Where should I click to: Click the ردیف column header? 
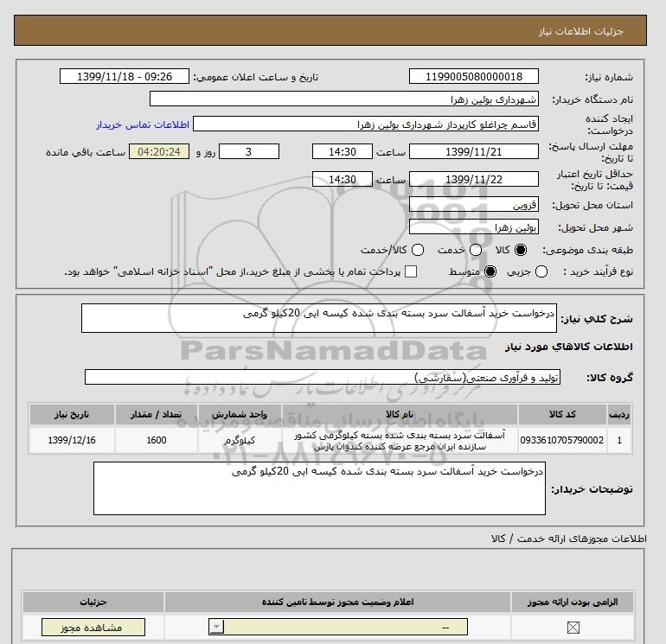tap(619, 414)
